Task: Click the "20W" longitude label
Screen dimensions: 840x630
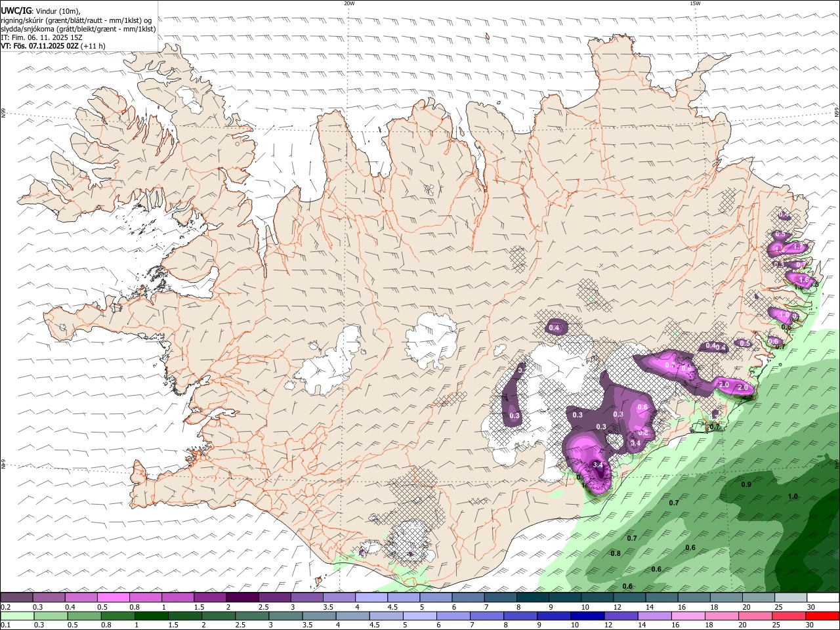Action: pyautogui.click(x=349, y=3)
